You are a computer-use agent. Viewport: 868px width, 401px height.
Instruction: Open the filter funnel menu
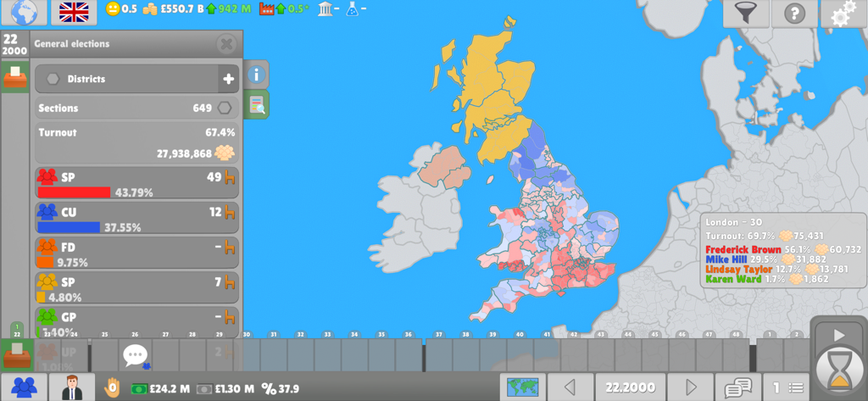click(745, 14)
